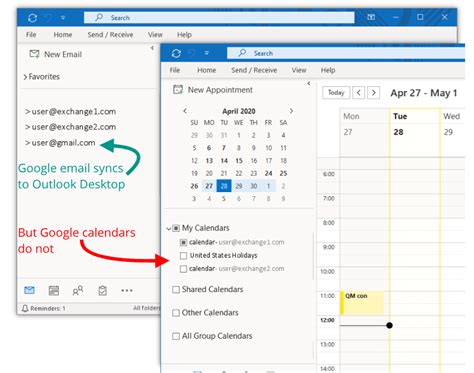
Task: Click the search magnifier in mail window
Action: coord(99,17)
